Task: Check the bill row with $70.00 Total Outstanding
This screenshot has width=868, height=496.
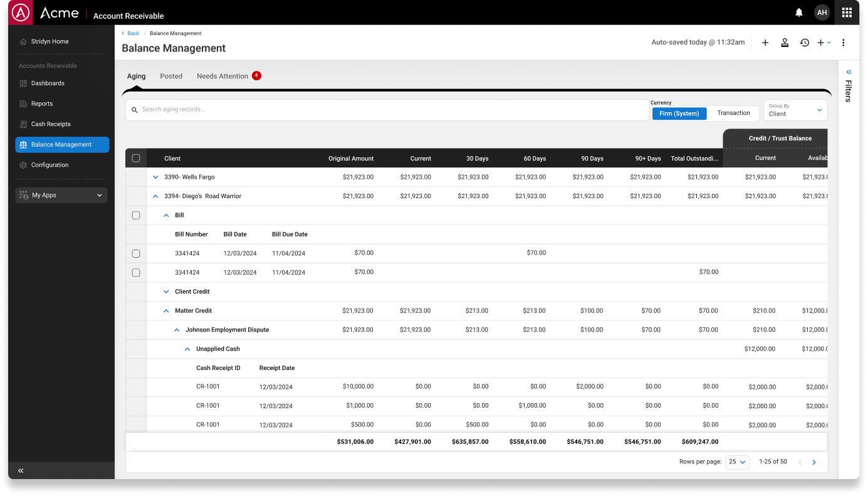Action: click(x=136, y=273)
